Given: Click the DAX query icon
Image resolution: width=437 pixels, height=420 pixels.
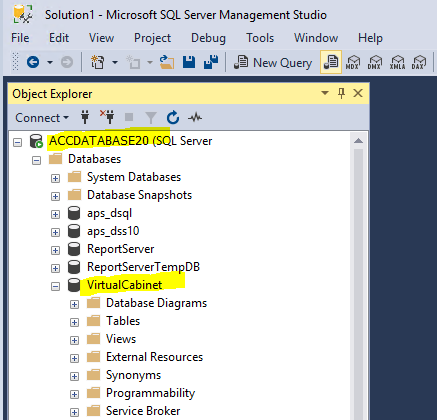Looking at the screenshot, I should (x=419, y=62).
